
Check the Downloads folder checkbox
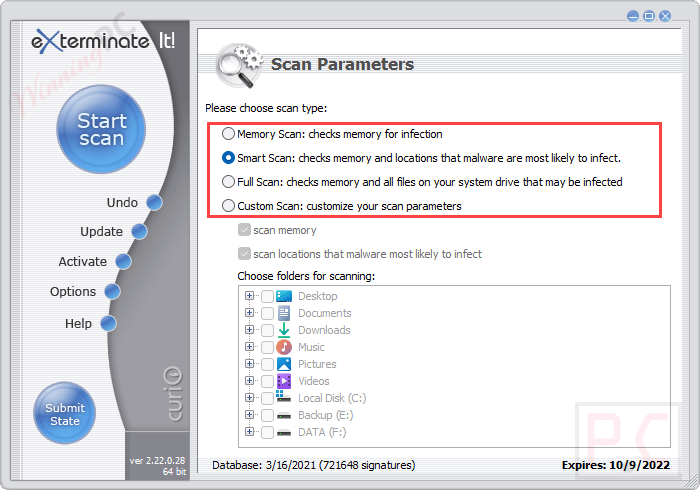coord(267,330)
